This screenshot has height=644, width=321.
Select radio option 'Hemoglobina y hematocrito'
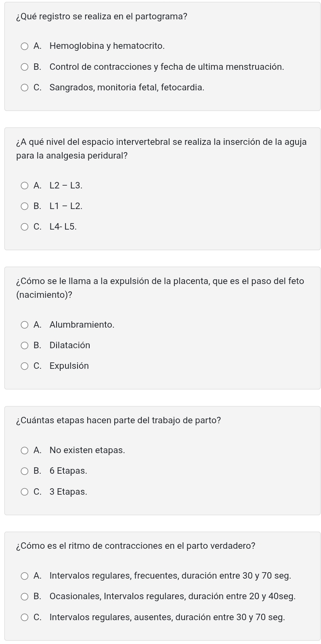click(25, 46)
